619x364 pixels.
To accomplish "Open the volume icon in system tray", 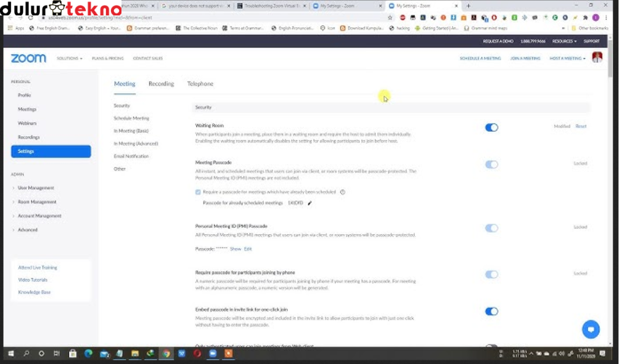I will pyautogui.click(x=562, y=354).
